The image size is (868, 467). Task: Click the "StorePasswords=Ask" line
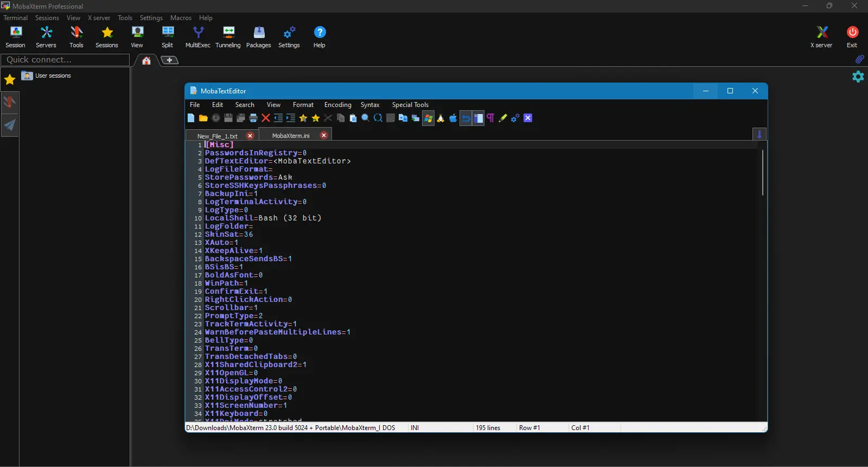click(248, 178)
